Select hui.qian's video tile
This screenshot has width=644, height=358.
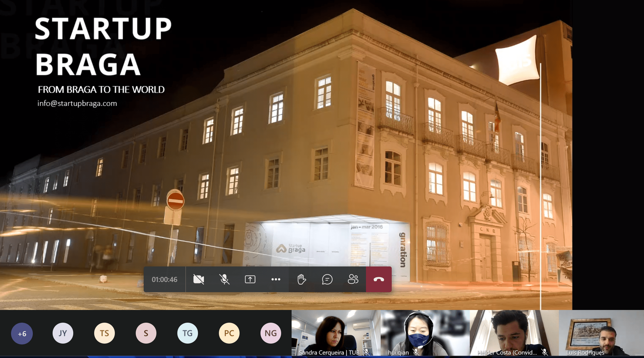[425, 333]
